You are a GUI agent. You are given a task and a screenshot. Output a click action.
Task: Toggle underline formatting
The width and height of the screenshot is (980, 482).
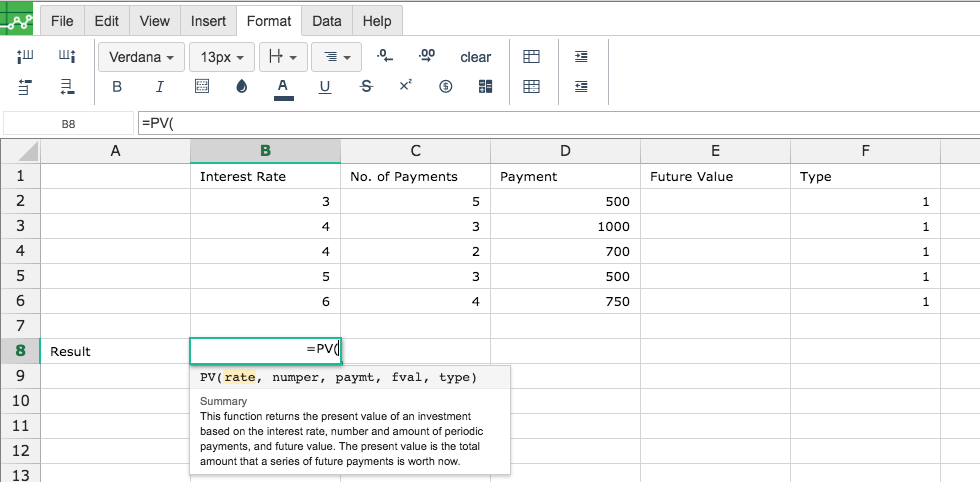coord(324,87)
